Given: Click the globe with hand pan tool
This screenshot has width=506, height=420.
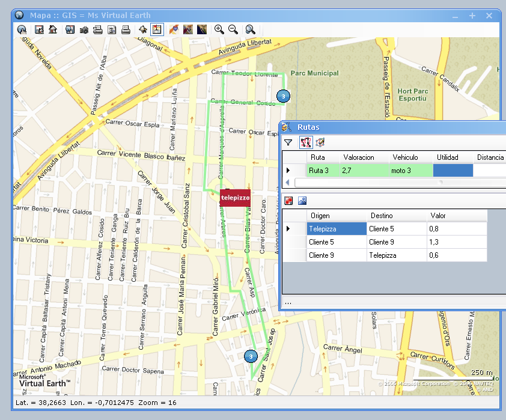Looking at the screenshot, I should (x=22, y=29).
